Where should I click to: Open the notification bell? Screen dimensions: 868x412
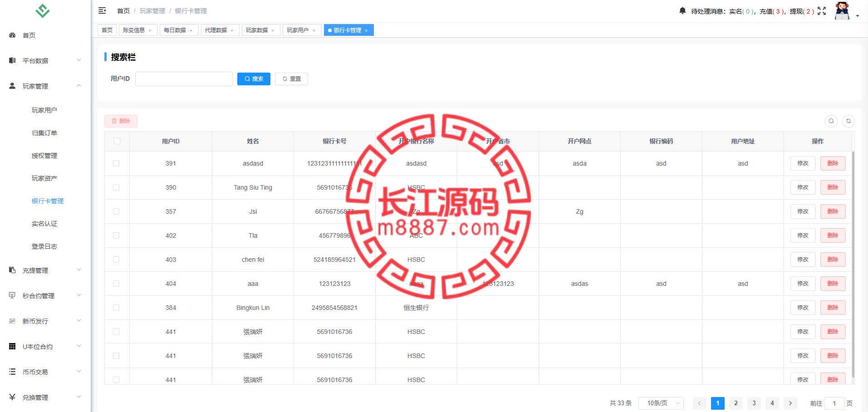coord(682,10)
